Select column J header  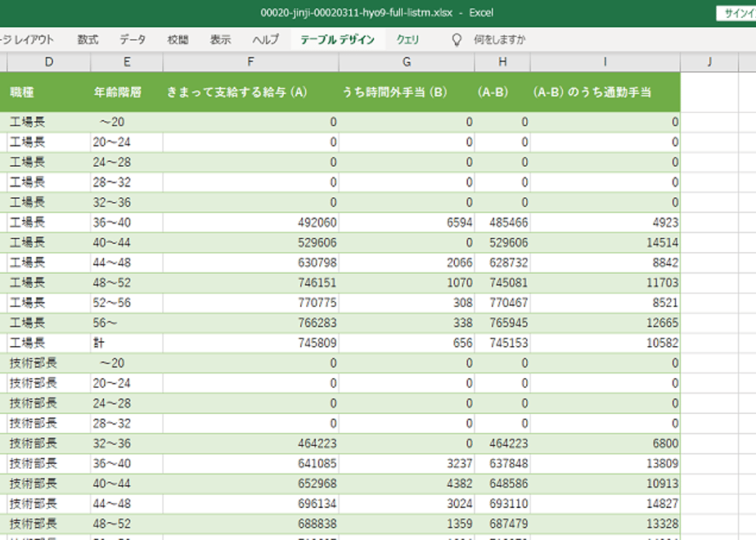[x=709, y=61]
